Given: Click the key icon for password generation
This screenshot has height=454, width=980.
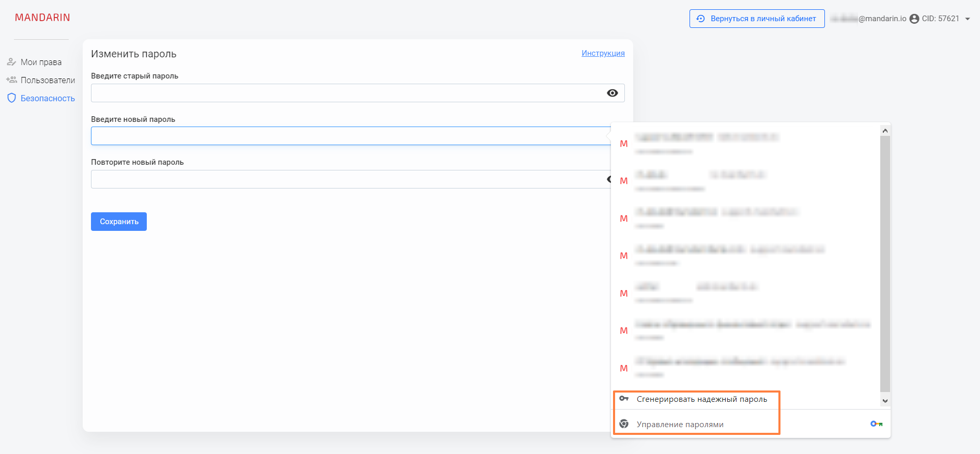Looking at the screenshot, I should click(x=624, y=399).
